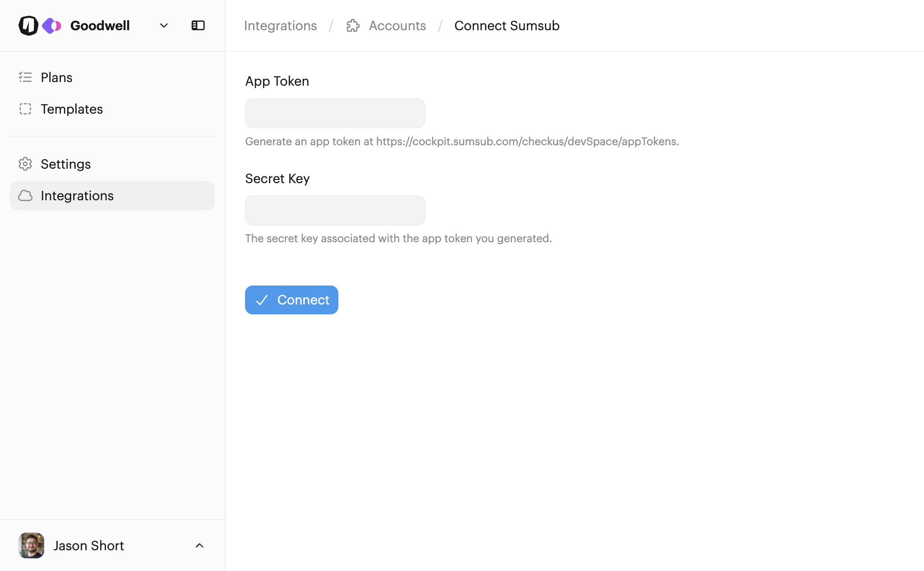Click the Settings gear icon
This screenshot has height=571, width=924.
point(25,164)
